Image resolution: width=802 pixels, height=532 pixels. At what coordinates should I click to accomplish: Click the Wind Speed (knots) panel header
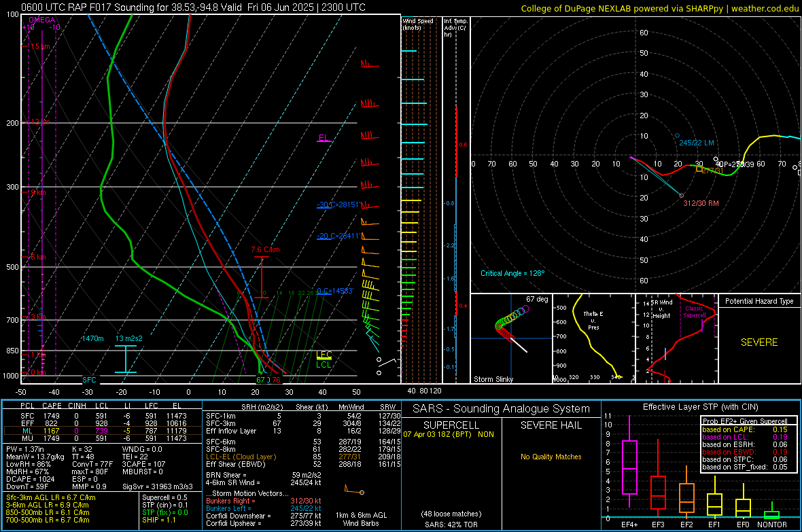pos(418,24)
